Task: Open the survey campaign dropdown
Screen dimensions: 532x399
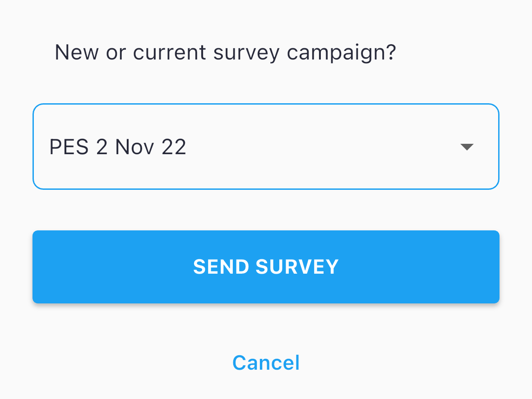Action: pos(265,147)
